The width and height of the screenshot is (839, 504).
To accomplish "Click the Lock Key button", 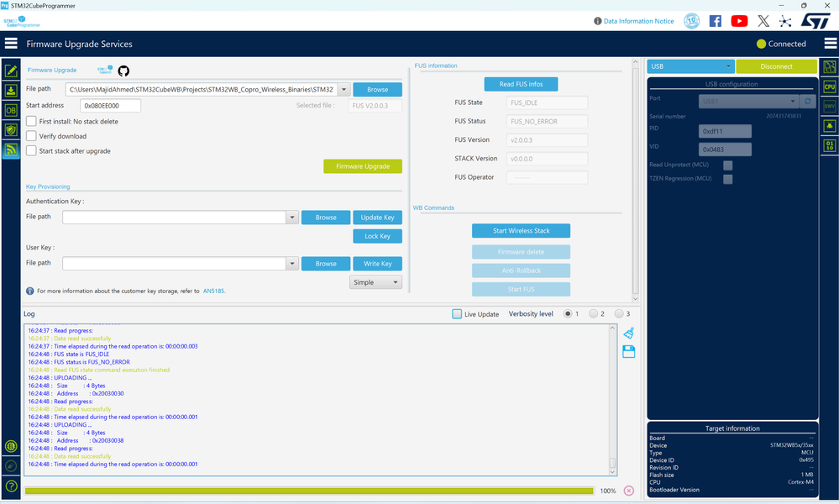I will click(x=377, y=236).
